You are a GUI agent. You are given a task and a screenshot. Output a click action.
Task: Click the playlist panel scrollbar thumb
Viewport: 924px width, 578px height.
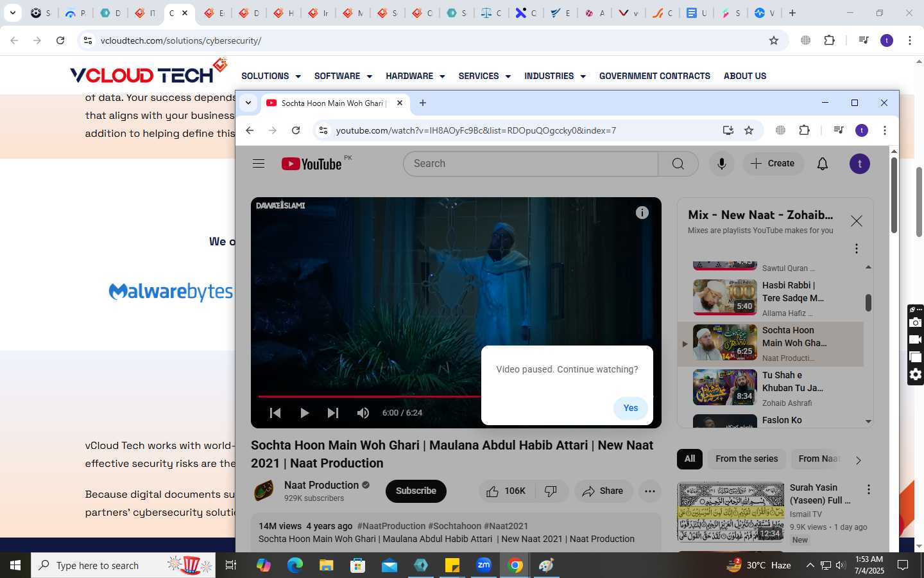click(x=868, y=302)
